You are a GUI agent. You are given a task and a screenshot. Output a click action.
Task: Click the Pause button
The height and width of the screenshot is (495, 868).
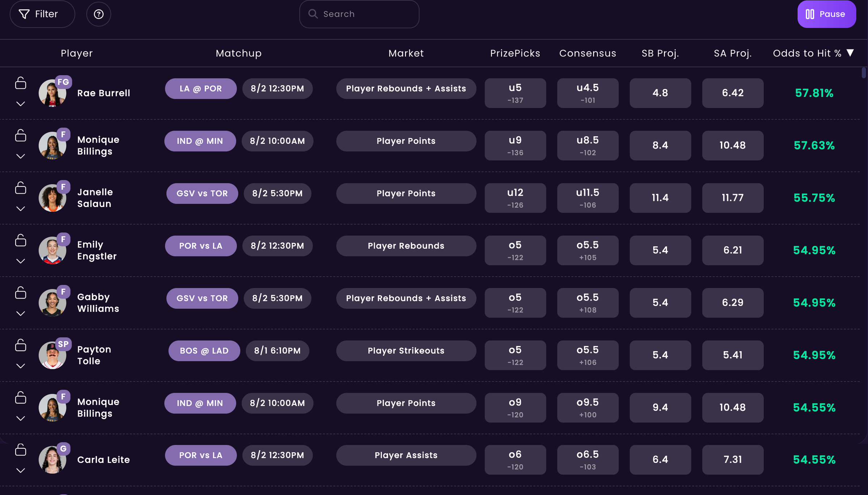826,14
